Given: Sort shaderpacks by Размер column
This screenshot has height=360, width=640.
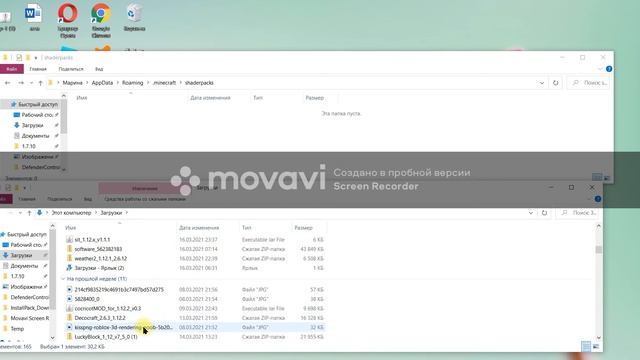Looking at the screenshot, I should 314,98.
